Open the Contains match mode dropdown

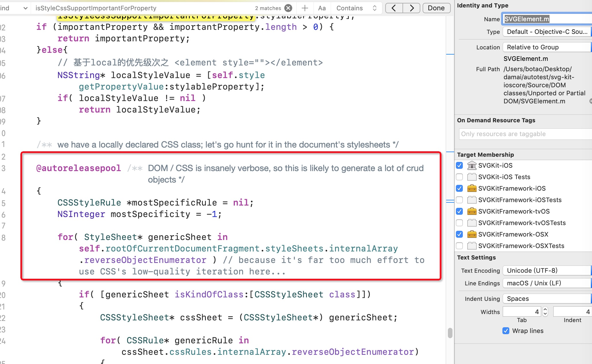point(357,8)
